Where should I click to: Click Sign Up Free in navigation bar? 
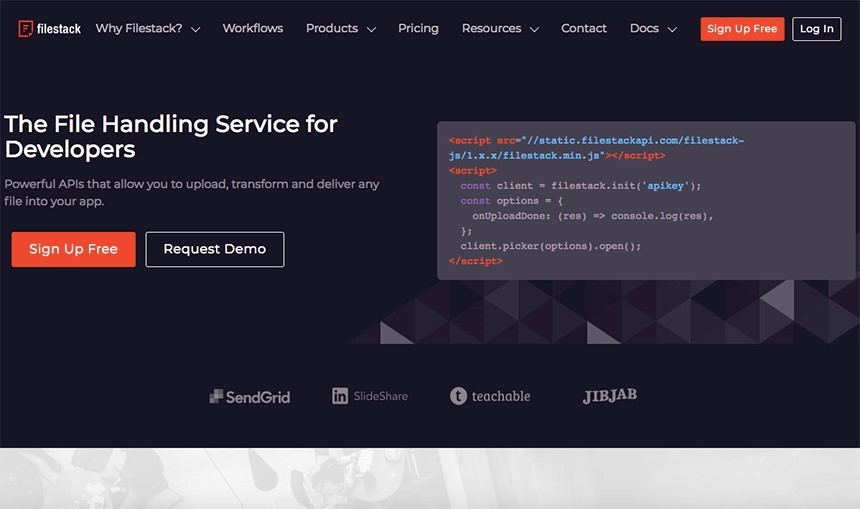pos(742,29)
